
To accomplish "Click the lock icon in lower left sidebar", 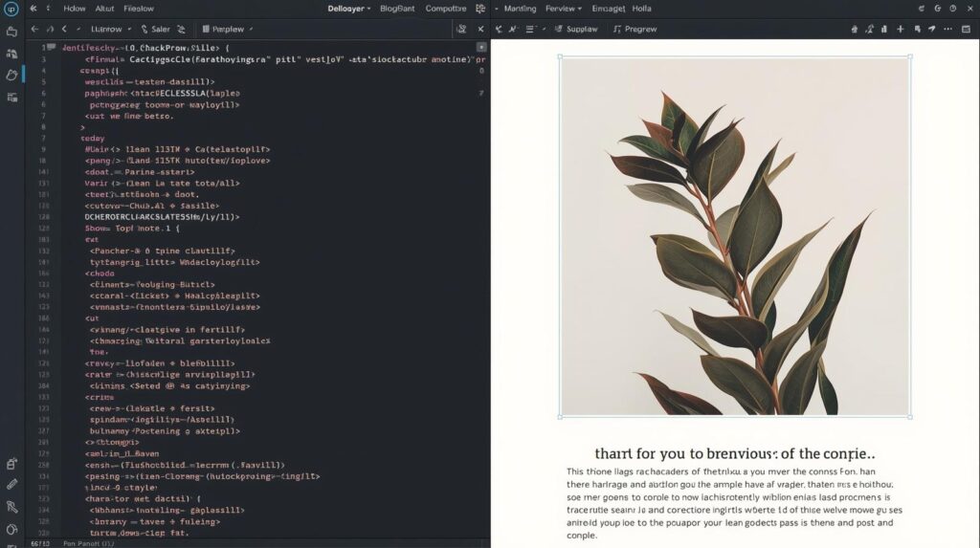I will pos(11,463).
